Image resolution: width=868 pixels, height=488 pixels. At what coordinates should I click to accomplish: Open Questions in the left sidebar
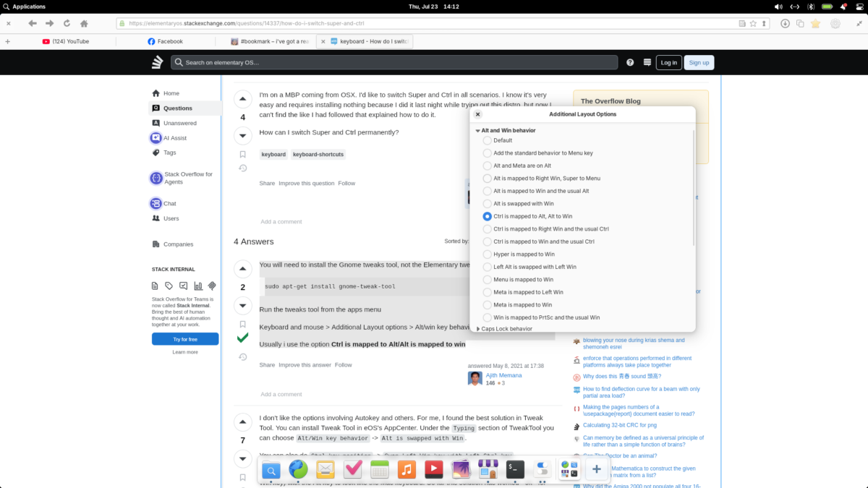(184, 108)
